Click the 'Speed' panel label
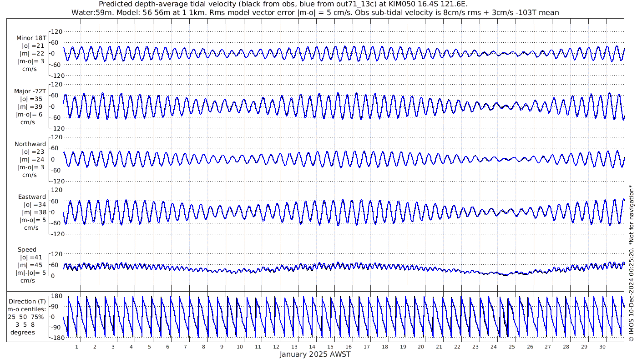The height and width of the screenshot is (364, 637). pos(27,250)
